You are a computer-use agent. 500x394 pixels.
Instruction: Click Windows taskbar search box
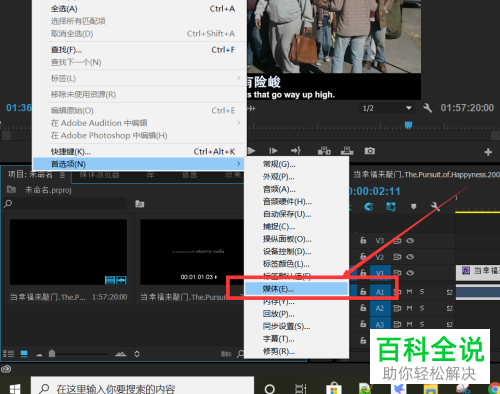[142, 387]
